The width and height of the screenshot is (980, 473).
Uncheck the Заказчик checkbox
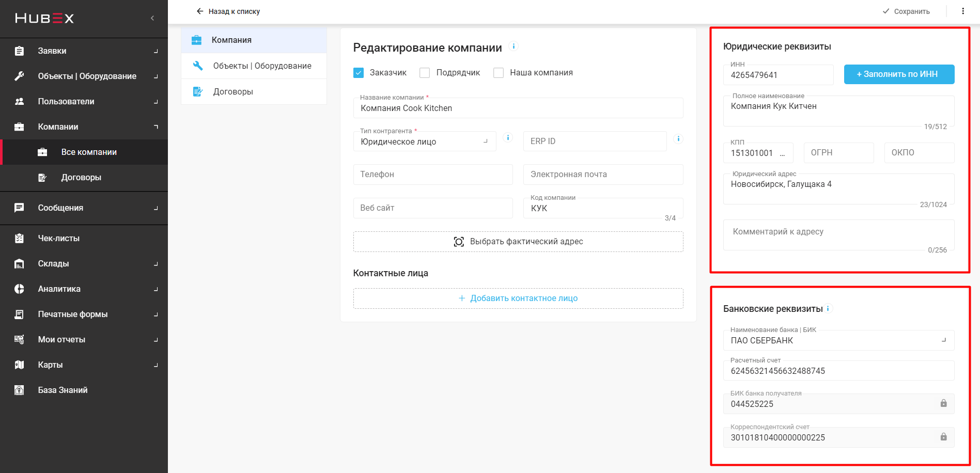(x=359, y=73)
